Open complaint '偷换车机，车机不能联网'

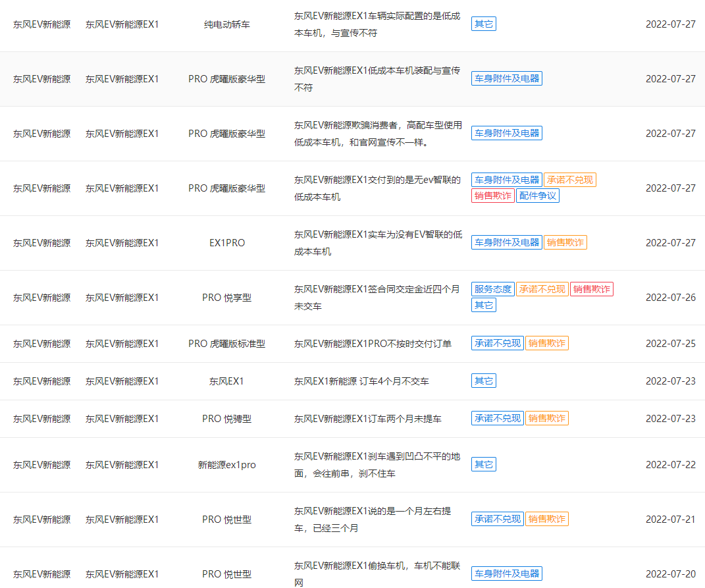click(377, 574)
